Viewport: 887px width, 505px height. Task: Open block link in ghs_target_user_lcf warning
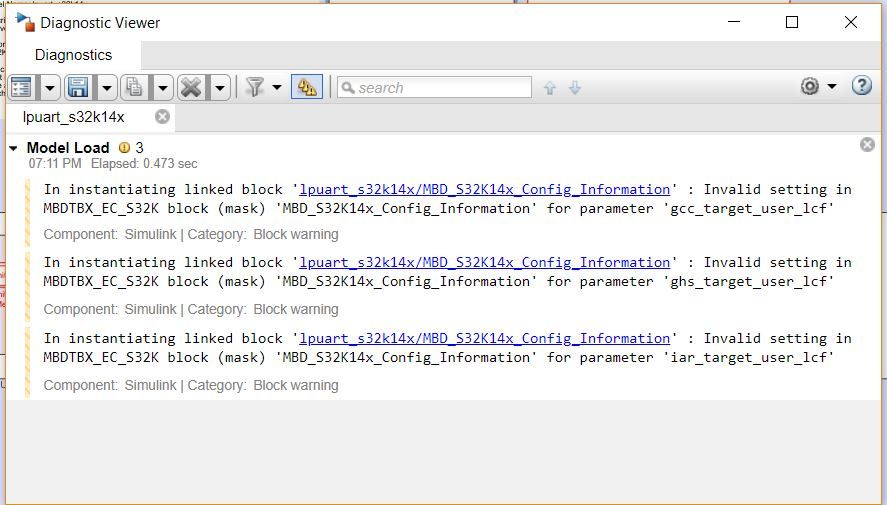[x=485, y=262]
